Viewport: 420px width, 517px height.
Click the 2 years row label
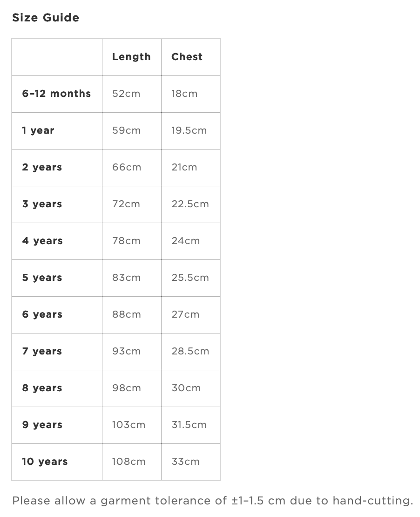coord(42,167)
